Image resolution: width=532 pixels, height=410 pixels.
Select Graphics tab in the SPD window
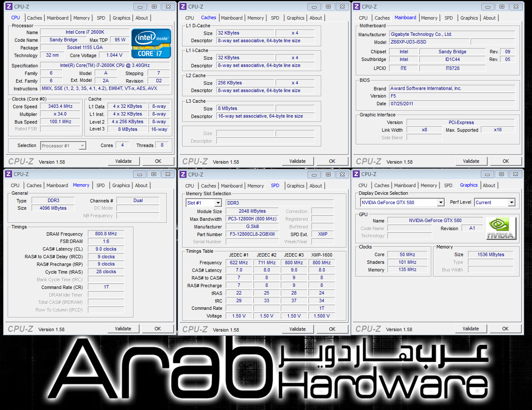point(296,186)
